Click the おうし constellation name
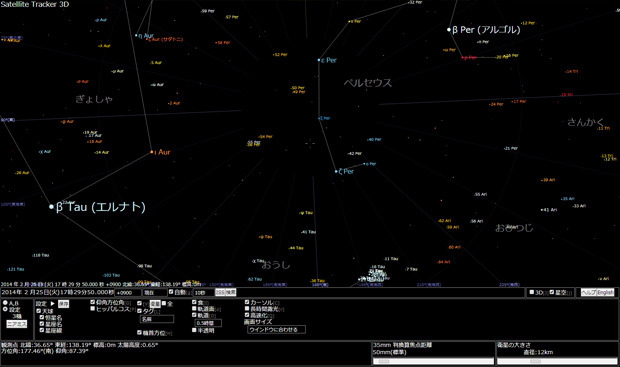 [x=276, y=265]
